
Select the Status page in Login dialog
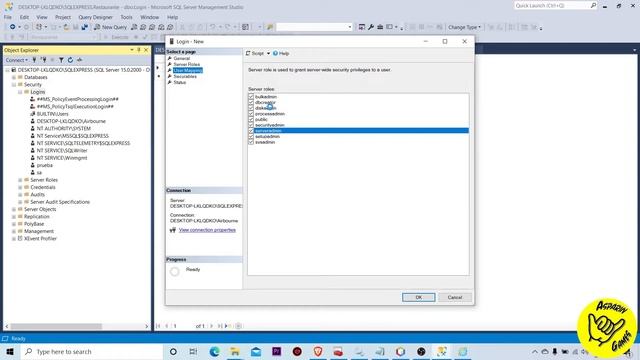(180, 82)
